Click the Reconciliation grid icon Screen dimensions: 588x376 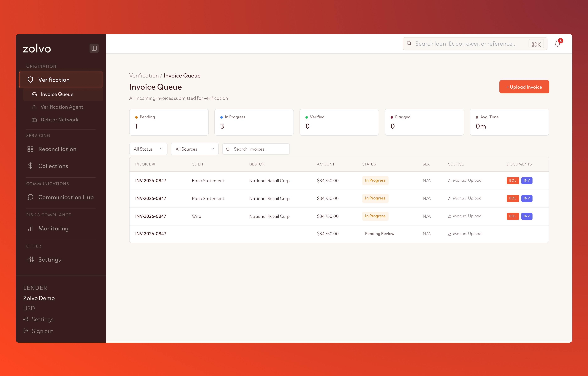[x=30, y=149]
